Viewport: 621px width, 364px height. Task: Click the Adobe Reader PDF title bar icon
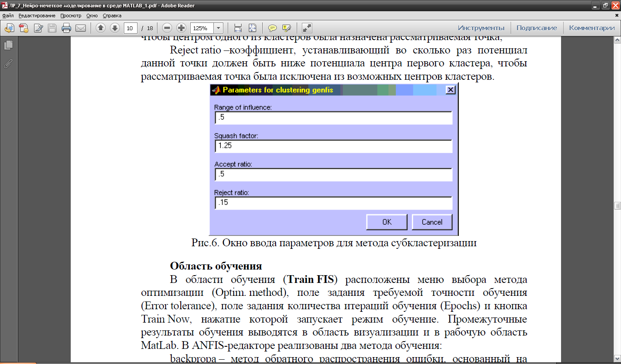tap(5, 6)
